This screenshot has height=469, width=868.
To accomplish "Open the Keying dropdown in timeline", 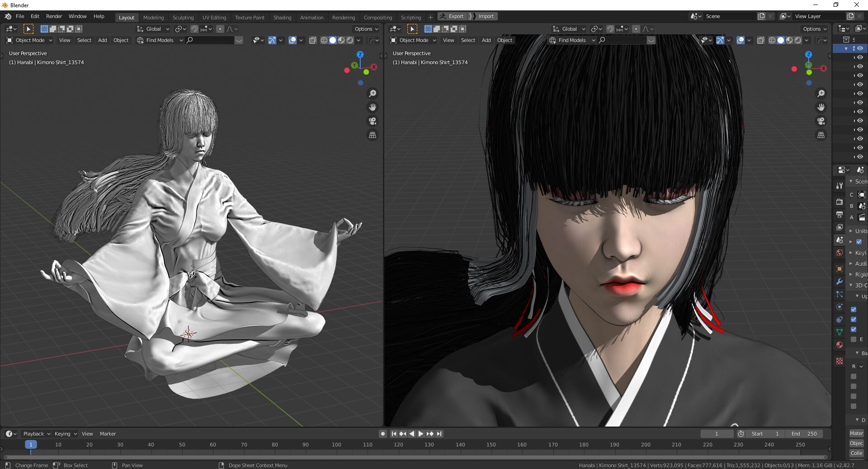I will pyautogui.click(x=66, y=434).
